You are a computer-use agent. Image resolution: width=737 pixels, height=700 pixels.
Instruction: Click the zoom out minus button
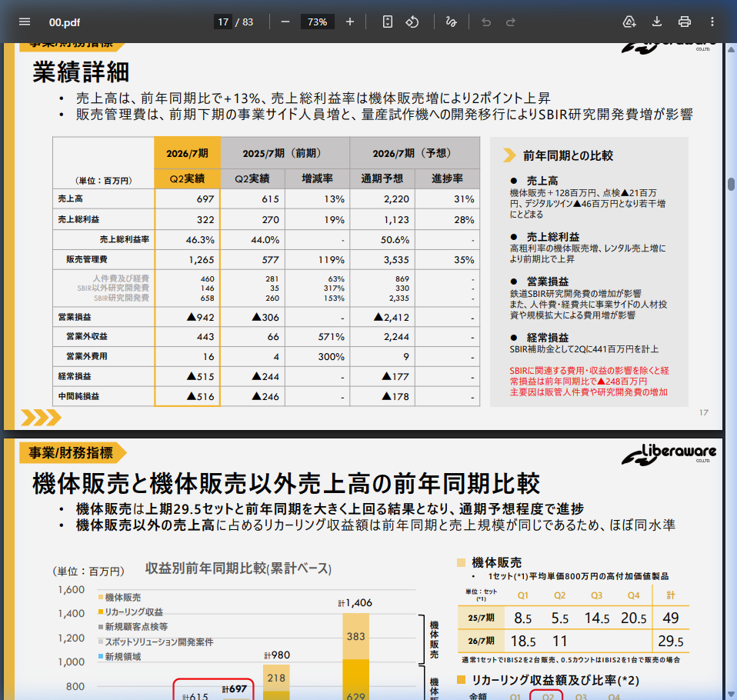click(x=285, y=22)
